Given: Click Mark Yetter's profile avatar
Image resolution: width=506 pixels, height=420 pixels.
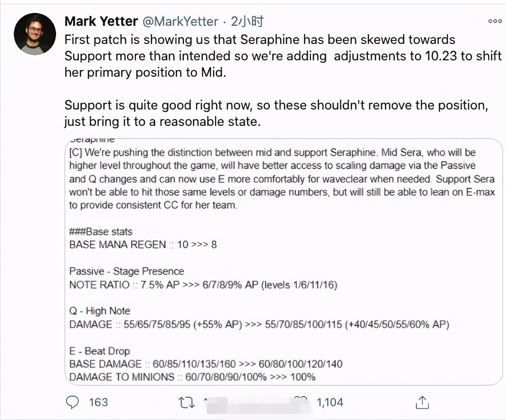Looking at the screenshot, I should click(x=35, y=34).
